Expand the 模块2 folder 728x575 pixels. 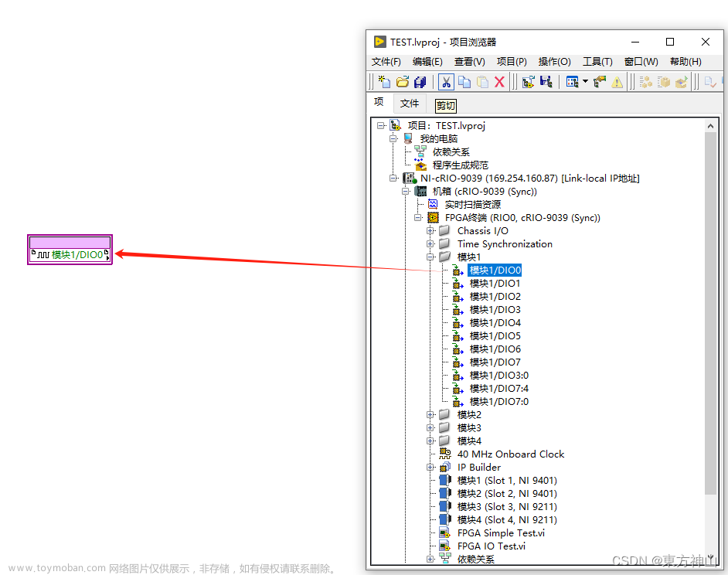pyautogui.click(x=430, y=414)
